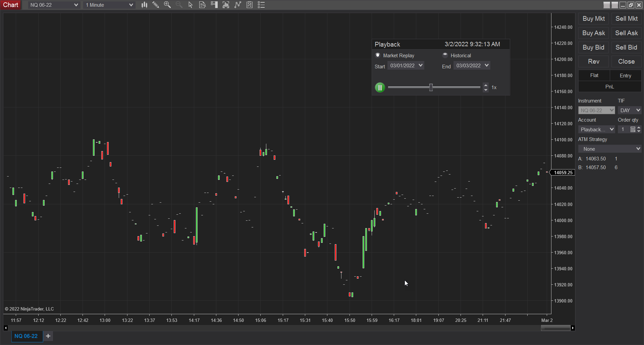Click the current price marker 14059.25

pos(563,172)
